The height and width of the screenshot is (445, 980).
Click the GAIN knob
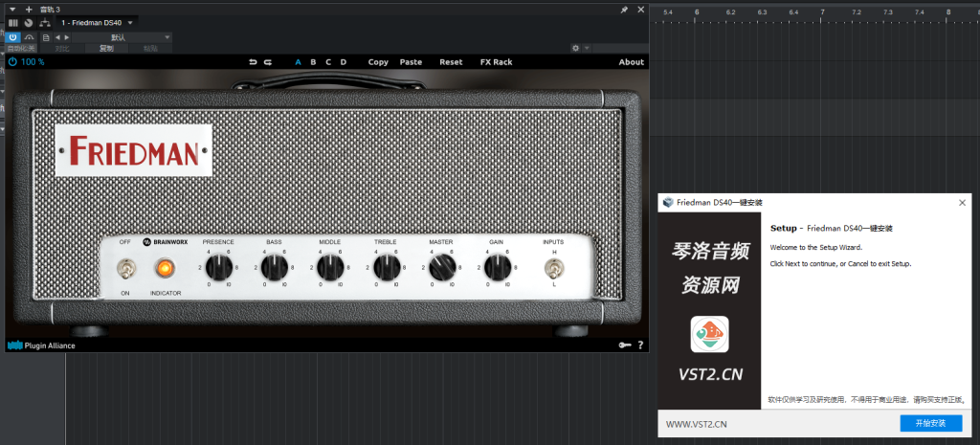point(498,268)
